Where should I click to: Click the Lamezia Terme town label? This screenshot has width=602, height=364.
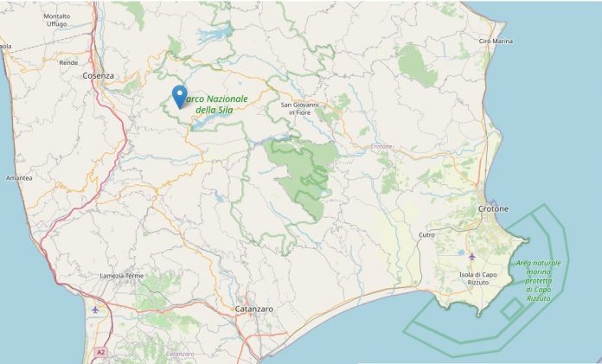122,276
